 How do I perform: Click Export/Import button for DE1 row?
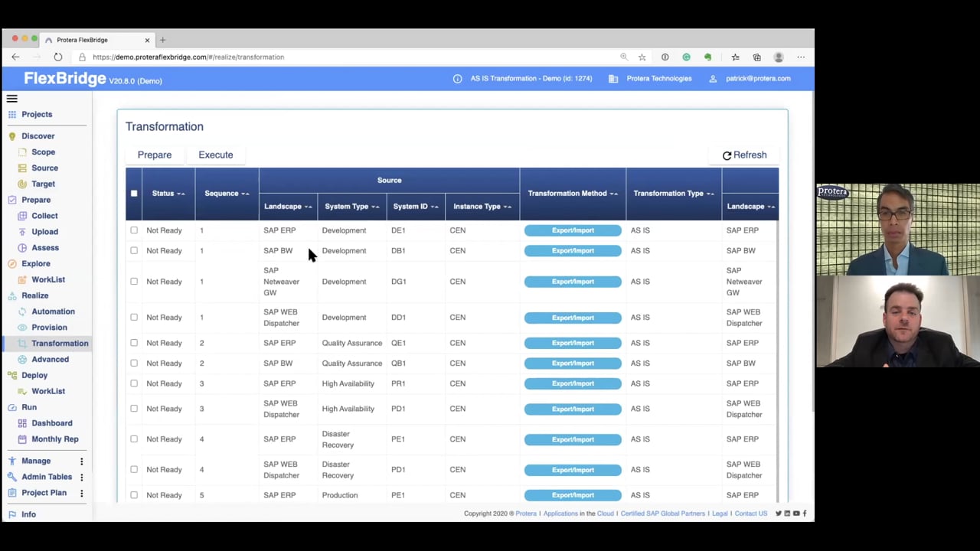pyautogui.click(x=573, y=230)
